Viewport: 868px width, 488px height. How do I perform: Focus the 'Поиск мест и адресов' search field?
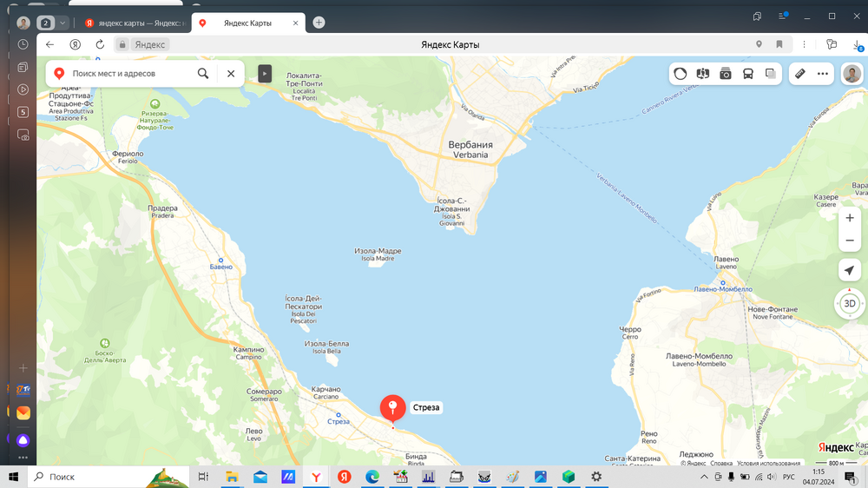point(130,73)
